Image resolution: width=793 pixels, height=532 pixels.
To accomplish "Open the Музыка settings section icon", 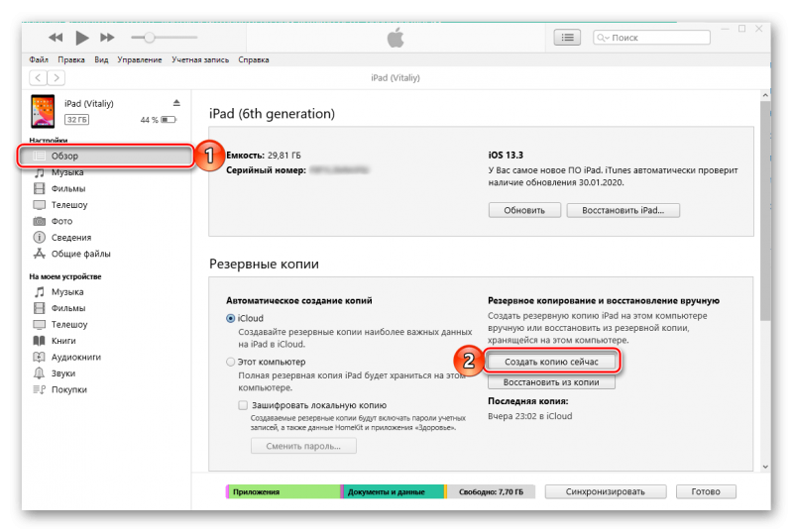I will point(40,172).
